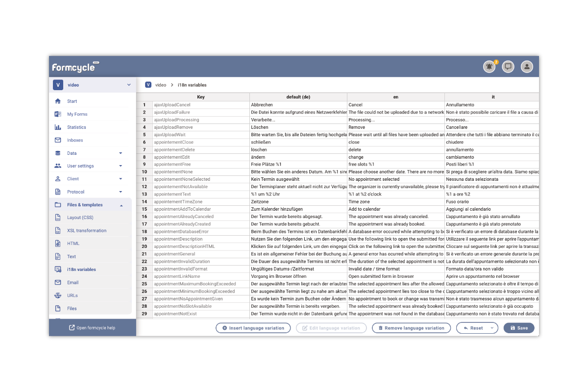Click the My Forms icon
The height and width of the screenshot is (392, 588).
point(58,114)
